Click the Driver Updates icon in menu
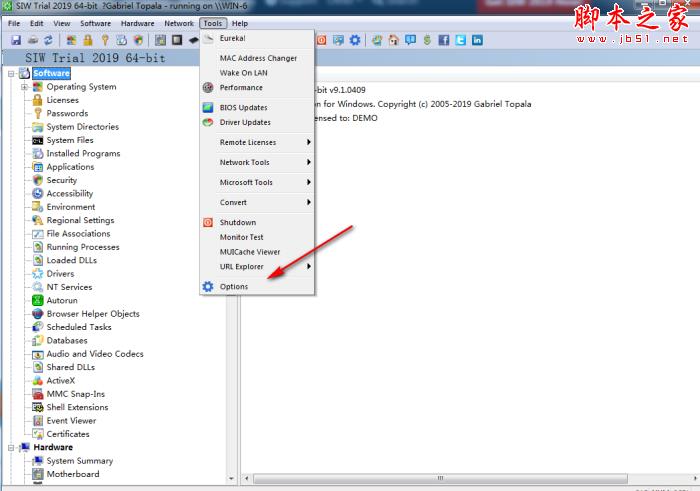The image size is (700, 491). tap(208, 122)
